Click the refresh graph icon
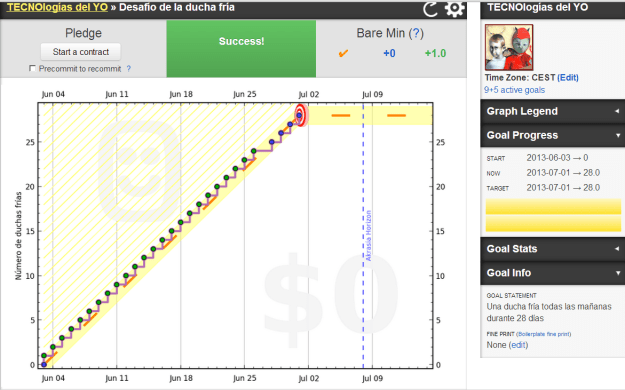This screenshot has width=625, height=390. [430, 9]
